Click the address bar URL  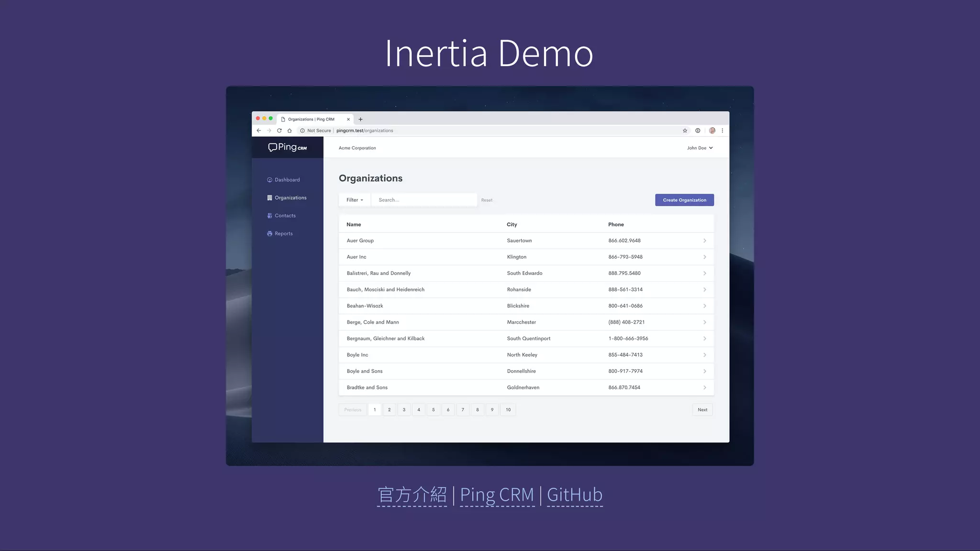(x=365, y=131)
